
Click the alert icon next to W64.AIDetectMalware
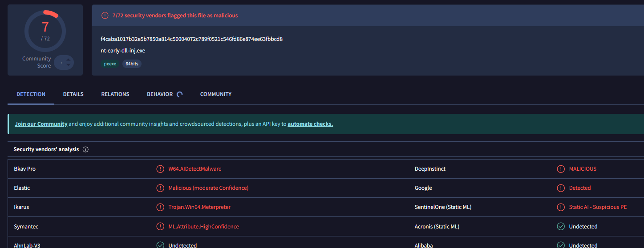[x=160, y=169]
